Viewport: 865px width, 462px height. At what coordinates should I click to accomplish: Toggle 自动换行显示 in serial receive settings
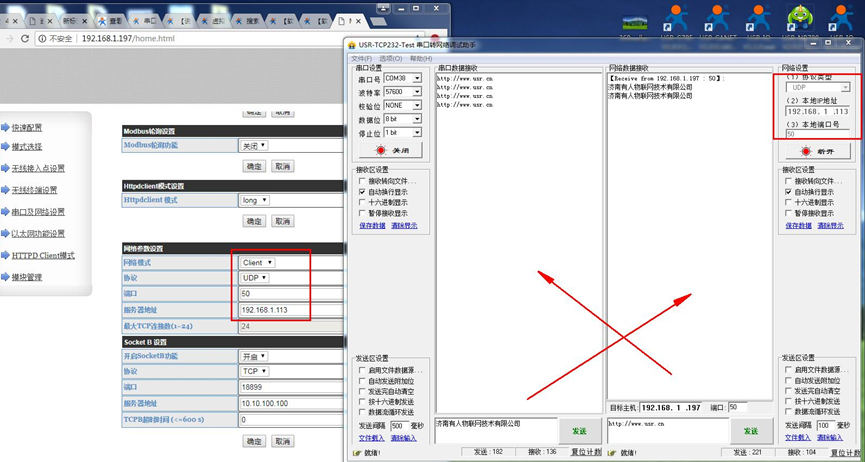tap(363, 192)
